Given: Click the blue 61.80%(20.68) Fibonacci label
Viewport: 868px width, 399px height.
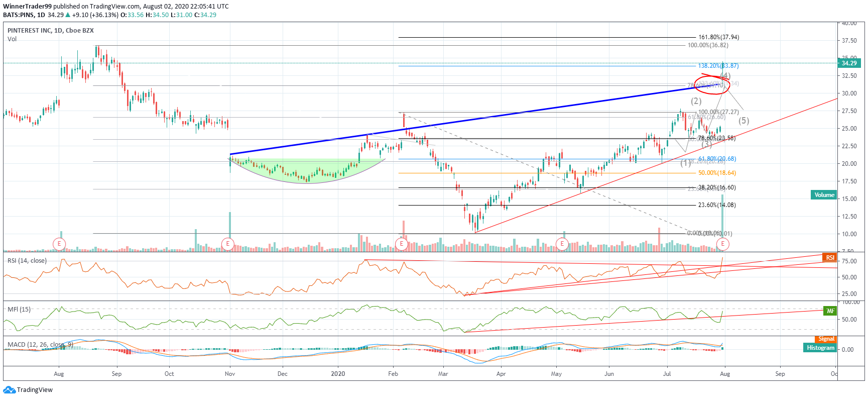Looking at the screenshot, I should 717,159.
